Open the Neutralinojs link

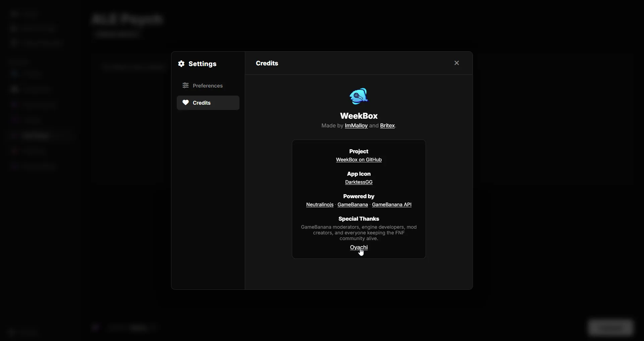(x=320, y=205)
